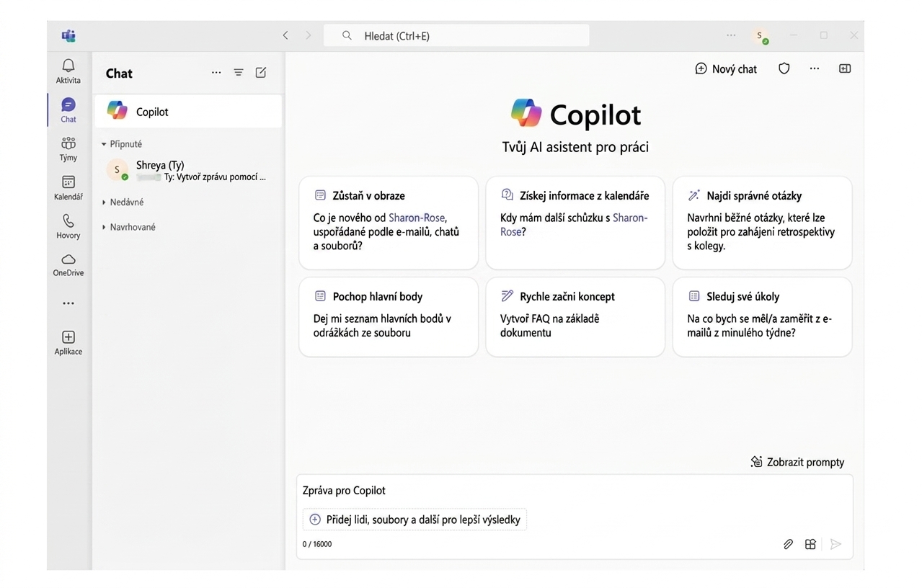
Task: Click the 0 / 16000 character counter
Action: pyautogui.click(x=317, y=545)
